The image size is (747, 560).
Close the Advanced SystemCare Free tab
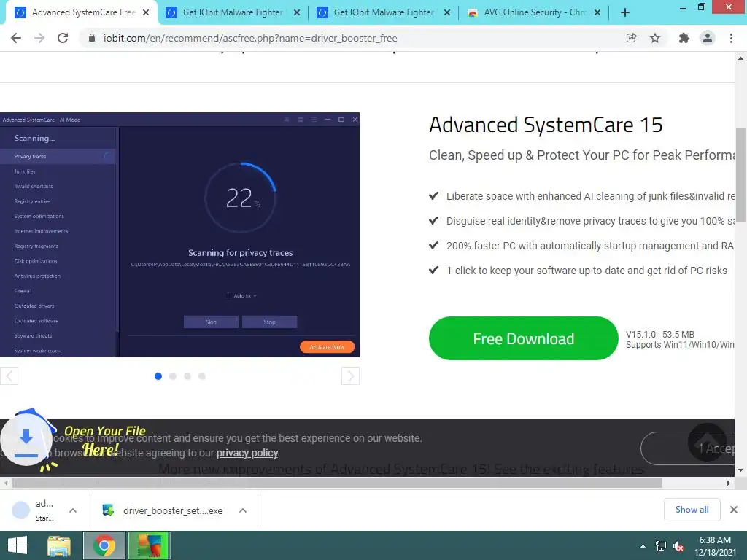point(146,13)
